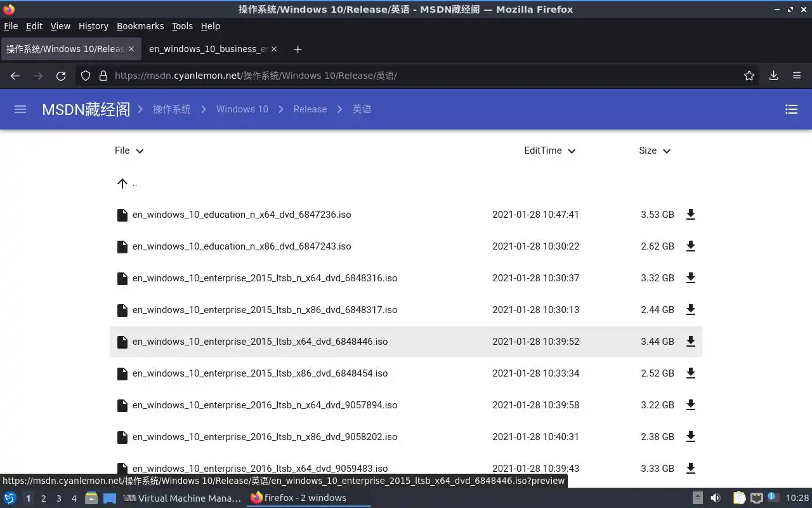Click the volume icon in system tray

(x=716, y=498)
